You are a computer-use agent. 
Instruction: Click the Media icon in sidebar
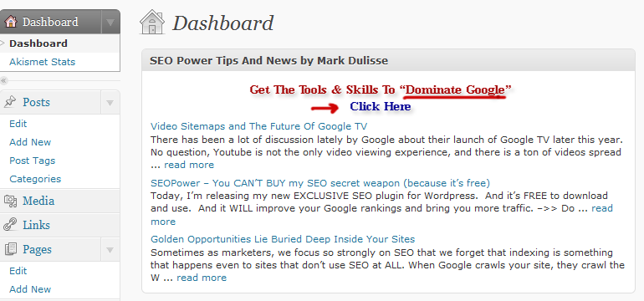click(10, 201)
